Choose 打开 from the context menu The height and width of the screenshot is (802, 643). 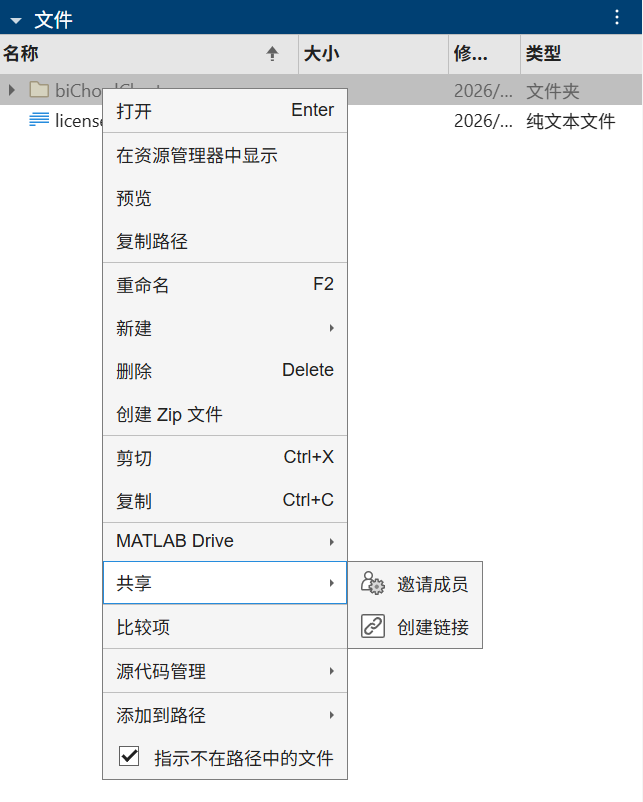pyautogui.click(x=225, y=111)
